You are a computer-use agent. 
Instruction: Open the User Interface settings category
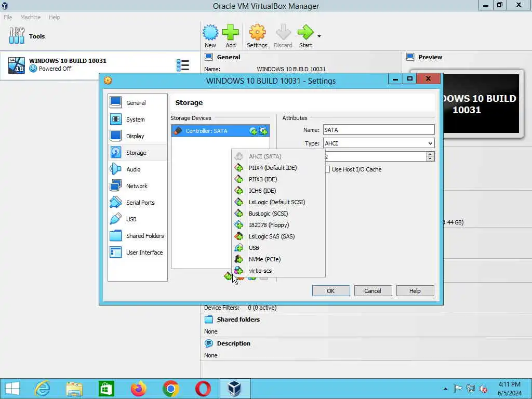pos(137,252)
